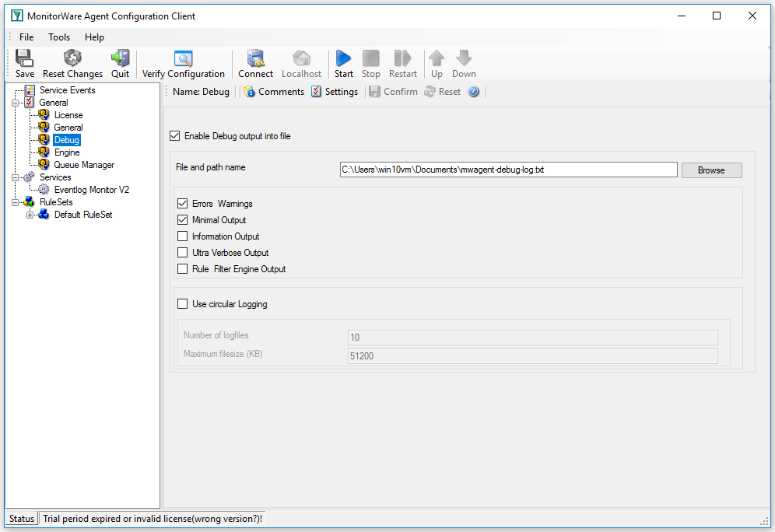Open Eventlog Monitor V2 service

[x=92, y=190]
